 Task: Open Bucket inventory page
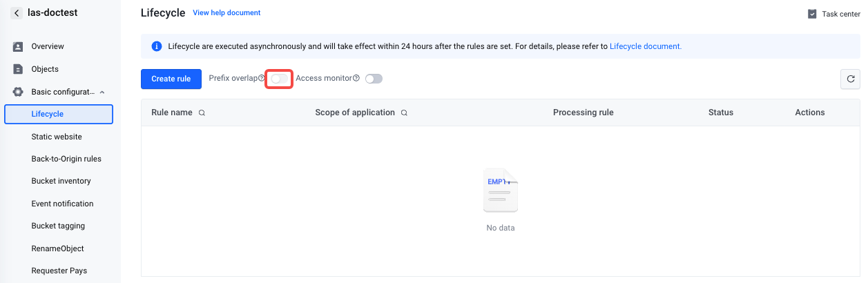coord(61,181)
